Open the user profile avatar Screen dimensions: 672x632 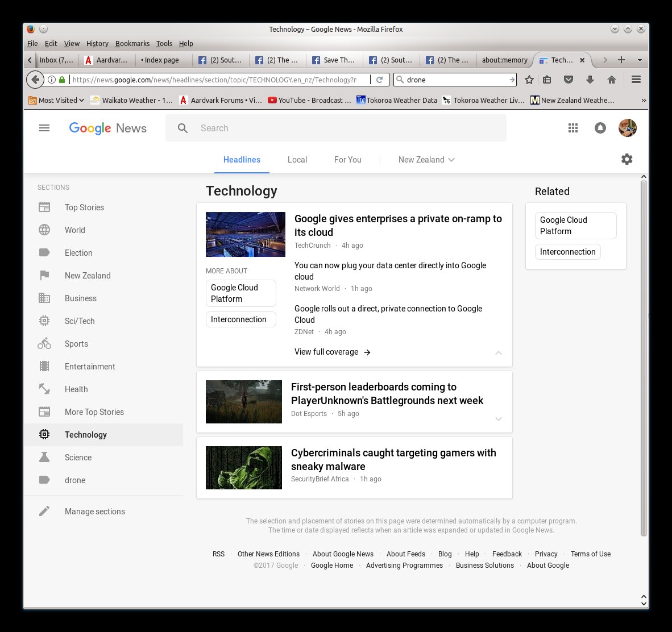coord(627,128)
